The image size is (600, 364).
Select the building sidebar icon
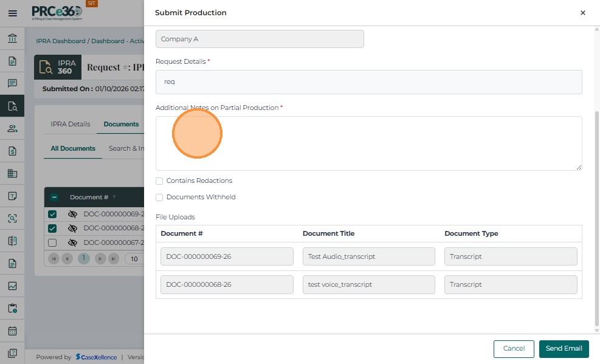coord(12,174)
